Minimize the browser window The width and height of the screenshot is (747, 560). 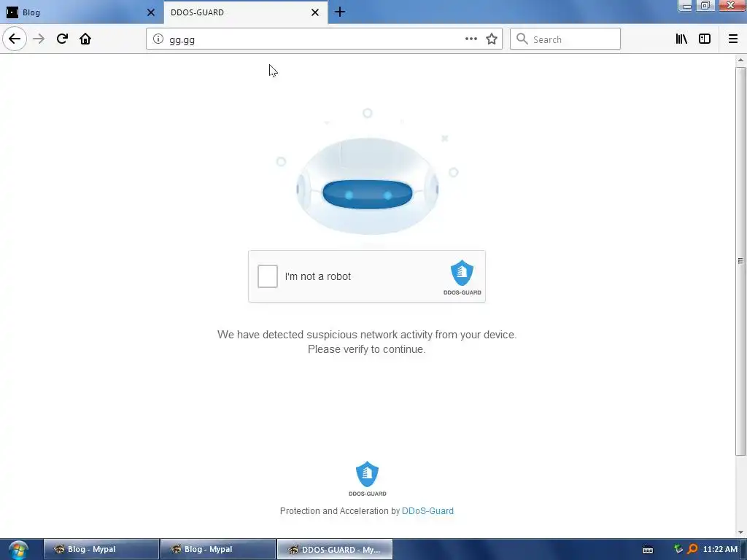(x=686, y=6)
